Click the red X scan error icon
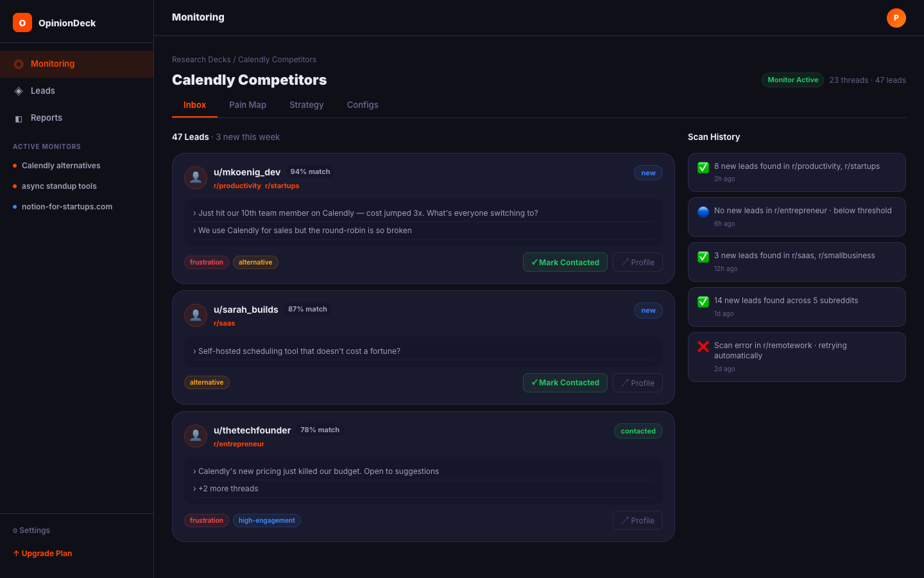924x578 pixels. (x=703, y=347)
